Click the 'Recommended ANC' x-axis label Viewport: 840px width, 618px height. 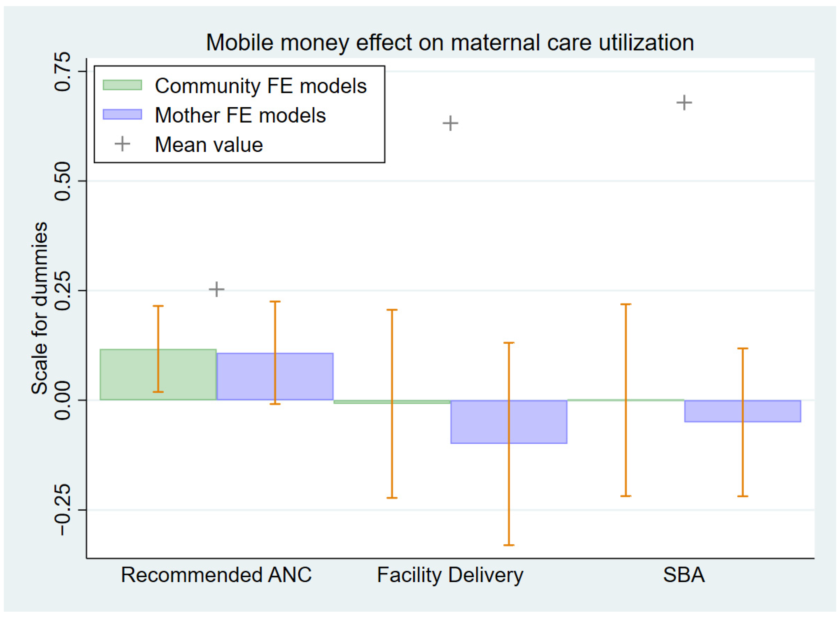click(216, 575)
